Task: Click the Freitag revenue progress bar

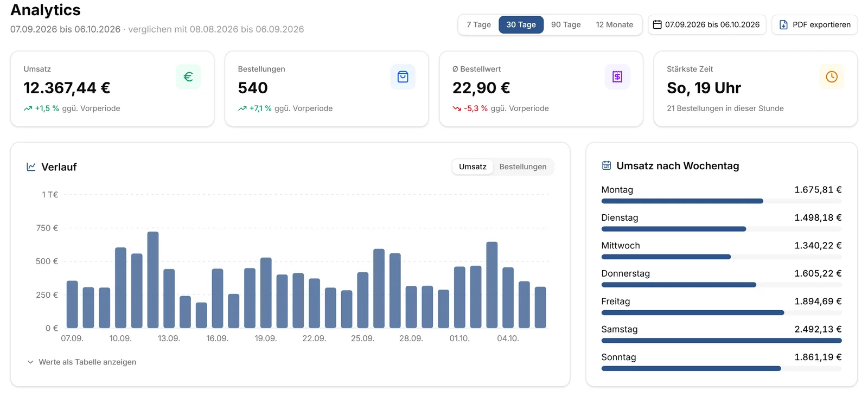Action: (722, 313)
